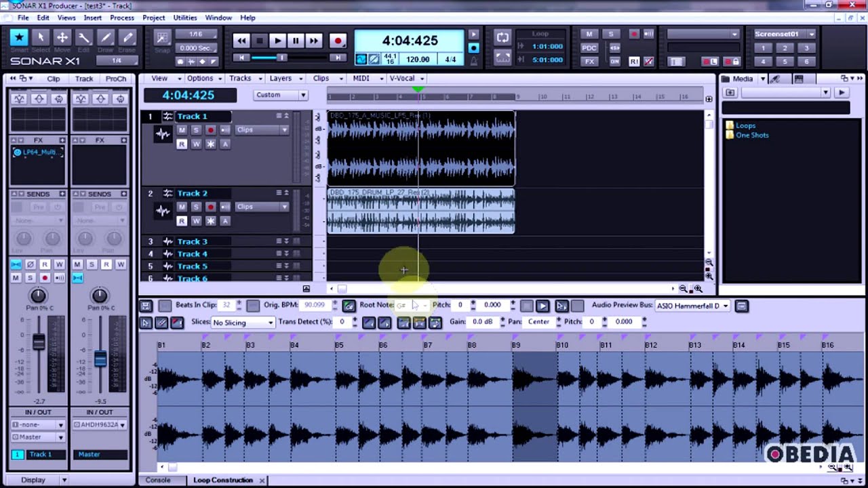Click the slice pencil icon in Loop Construction
868x488 pixels.
click(x=161, y=322)
